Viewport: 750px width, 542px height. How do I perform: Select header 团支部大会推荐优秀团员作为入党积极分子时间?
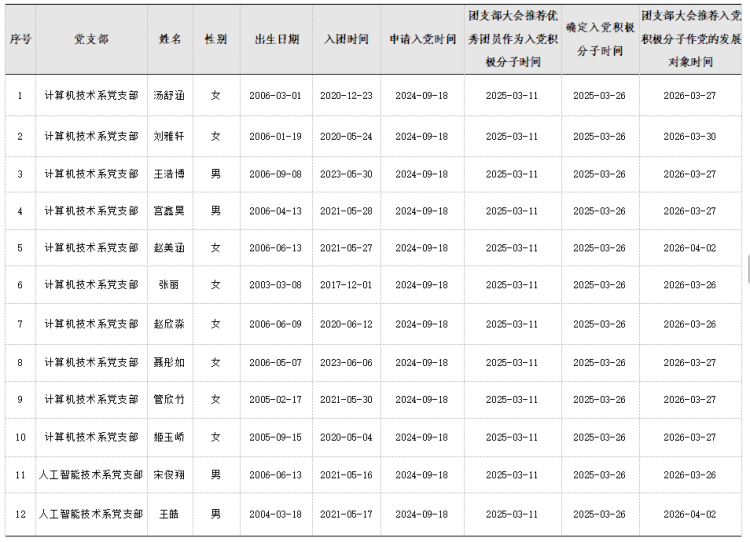[x=513, y=39]
